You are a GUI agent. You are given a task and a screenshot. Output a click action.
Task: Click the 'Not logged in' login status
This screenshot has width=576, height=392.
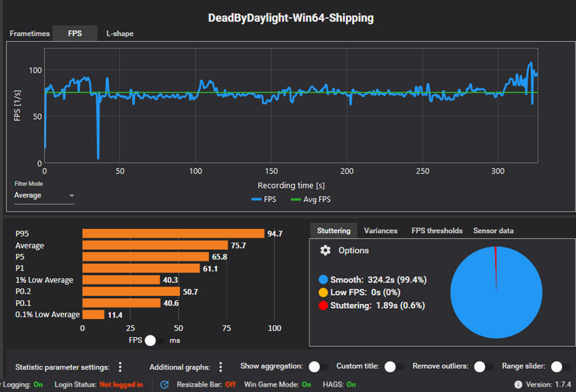(121, 385)
